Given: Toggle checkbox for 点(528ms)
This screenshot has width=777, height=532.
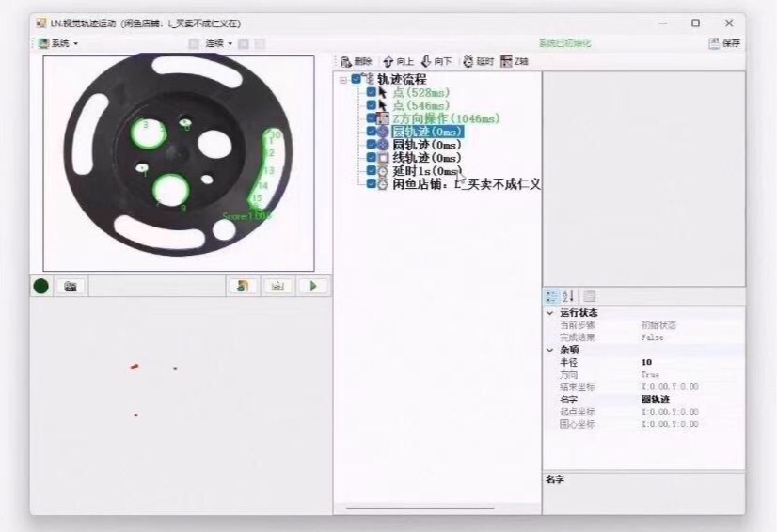Looking at the screenshot, I should click(x=372, y=92).
